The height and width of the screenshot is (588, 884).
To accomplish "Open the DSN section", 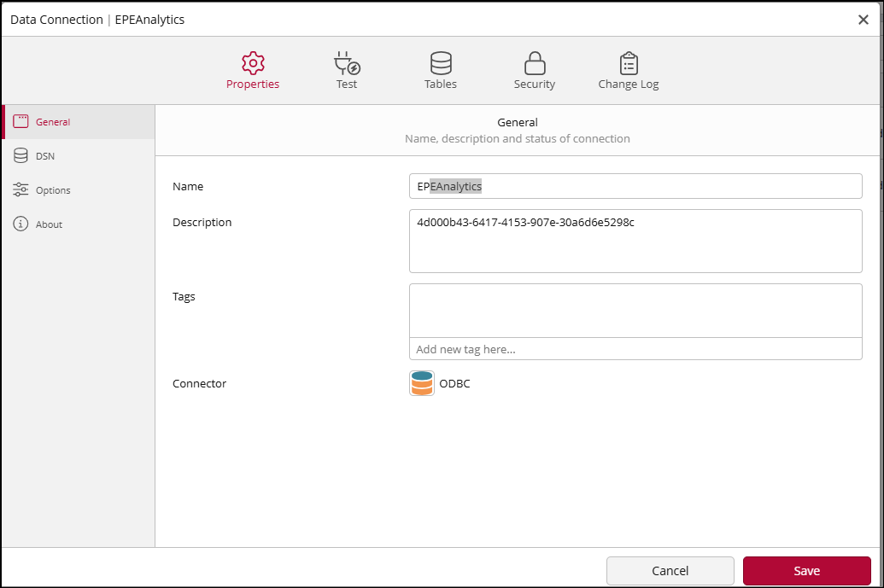I will pyautogui.click(x=47, y=155).
